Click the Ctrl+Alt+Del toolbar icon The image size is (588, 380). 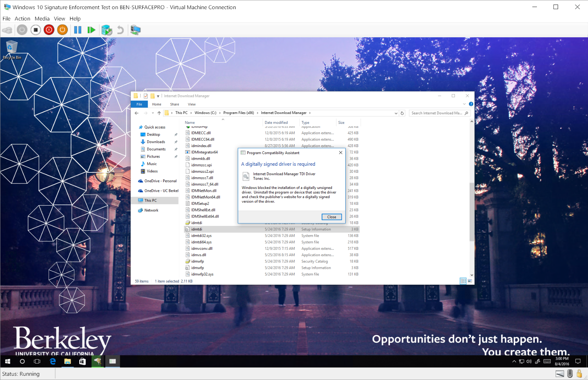point(7,30)
